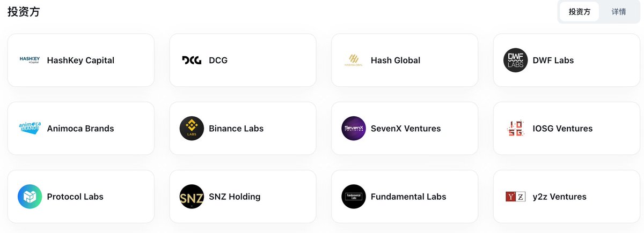Click the SNZ Holding black logo
The image size is (644, 233).
click(x=192, y=197)
